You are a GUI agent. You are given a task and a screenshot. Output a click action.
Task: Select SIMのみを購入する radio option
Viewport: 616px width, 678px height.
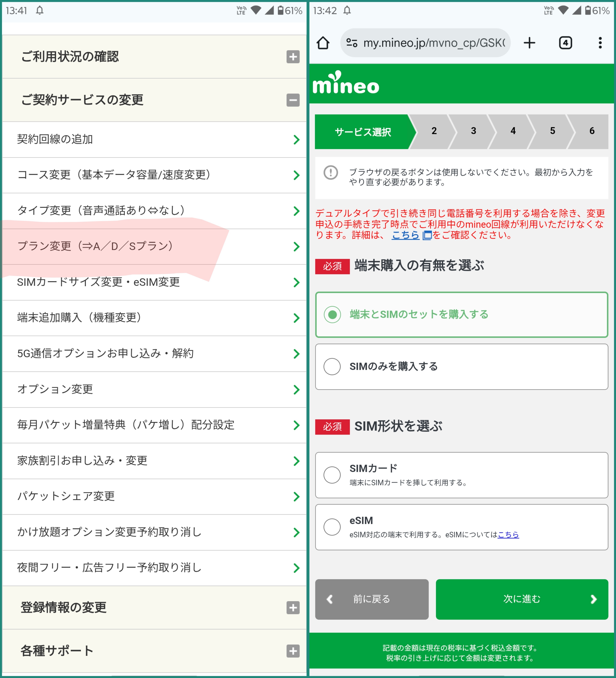[332, 366]
